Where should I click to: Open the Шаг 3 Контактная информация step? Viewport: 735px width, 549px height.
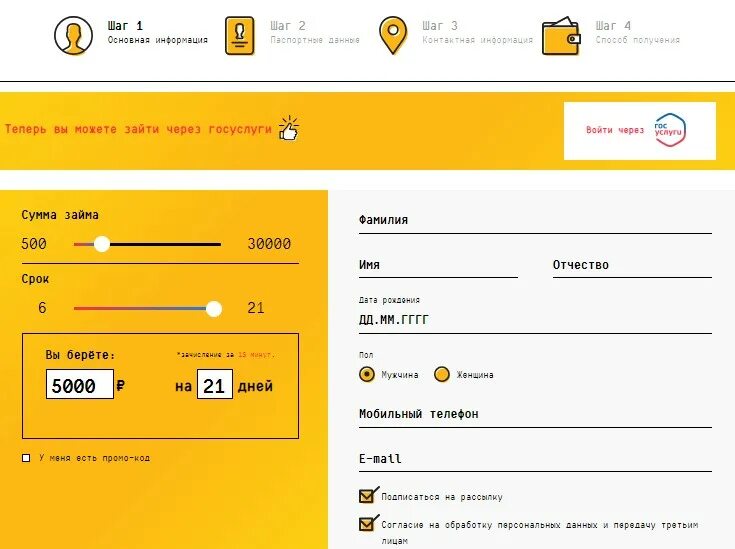(456, 36)
